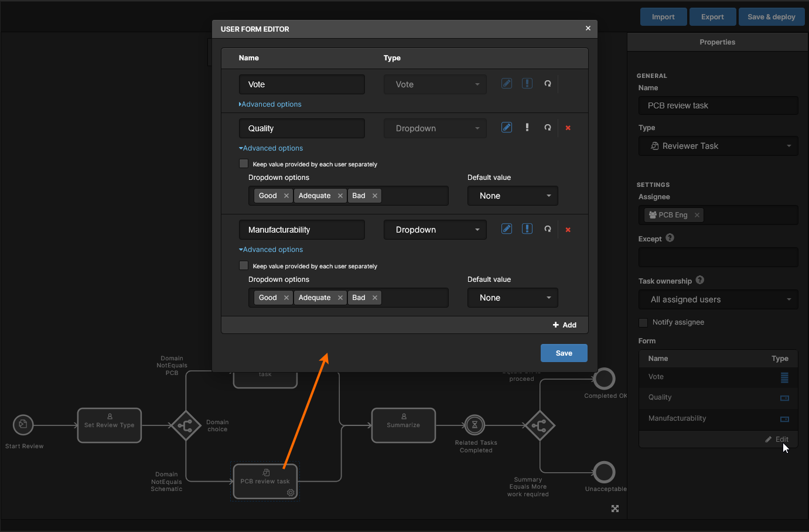Click Add to create a new form field
The width and height of the screenshot is (809, 532).
click(564, 325)
